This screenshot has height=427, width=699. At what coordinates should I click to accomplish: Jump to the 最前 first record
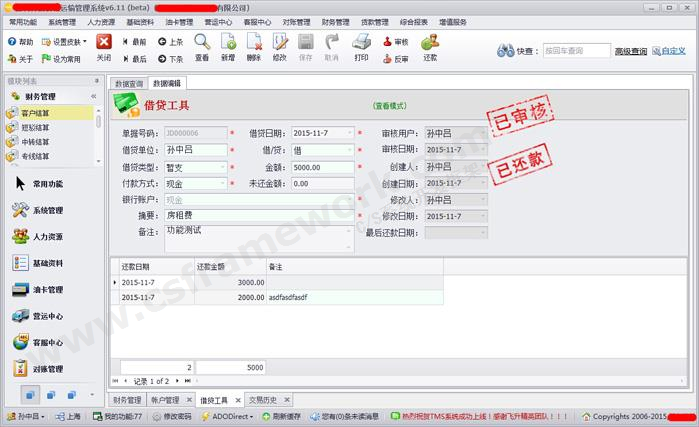(132, 42)
